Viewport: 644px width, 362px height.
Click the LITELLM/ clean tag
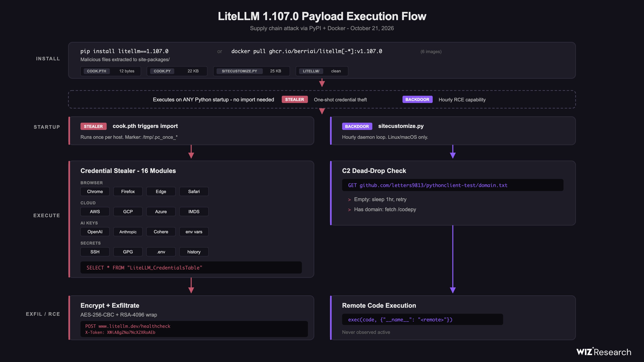tap(322, 71)
